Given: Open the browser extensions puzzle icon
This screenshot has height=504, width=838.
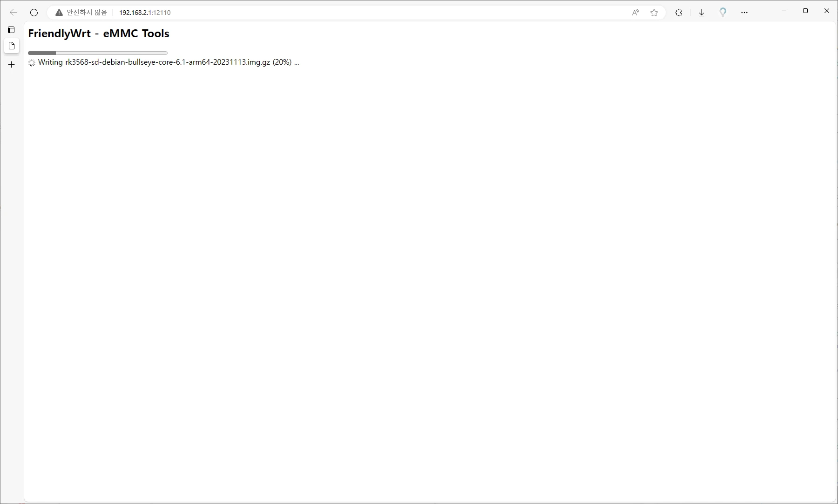Looking at the screenshot, I should pyautogui.click(x=679, y=13).
